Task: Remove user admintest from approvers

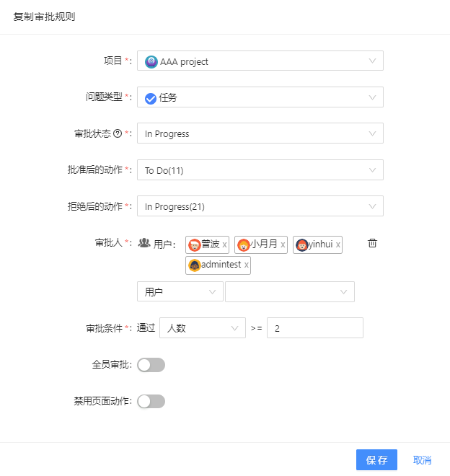Action: [246, 265]
